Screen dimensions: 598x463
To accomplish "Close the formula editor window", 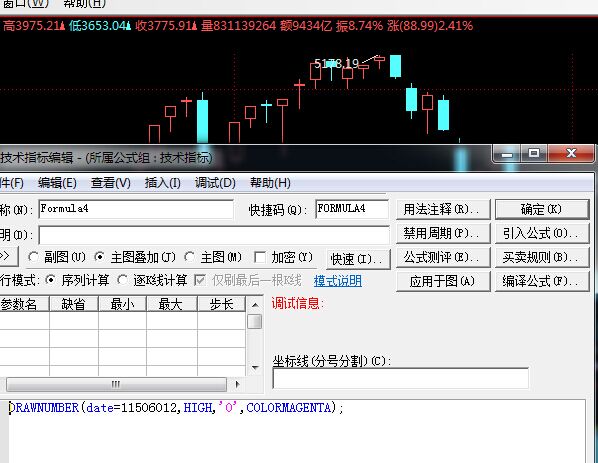I will [571, 153].
